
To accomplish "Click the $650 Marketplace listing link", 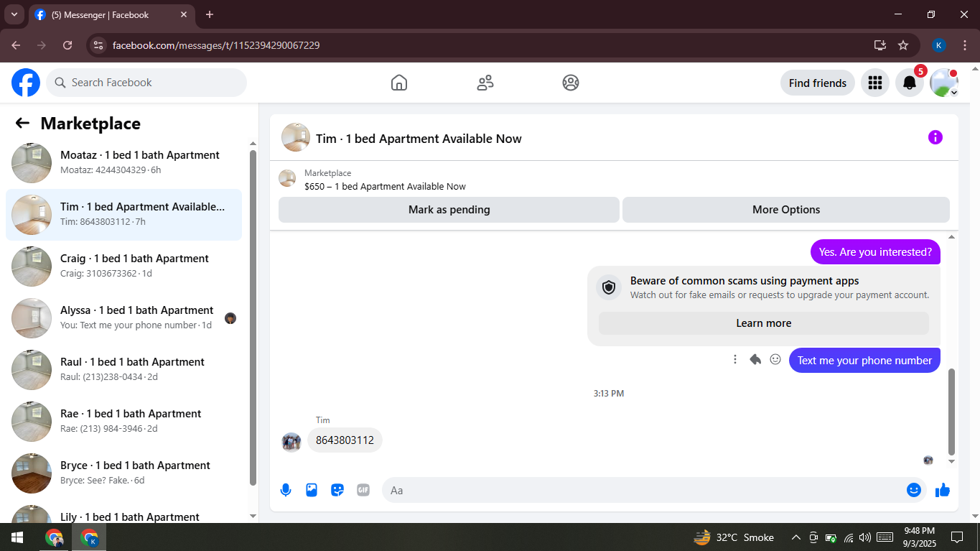I will 385,187.
